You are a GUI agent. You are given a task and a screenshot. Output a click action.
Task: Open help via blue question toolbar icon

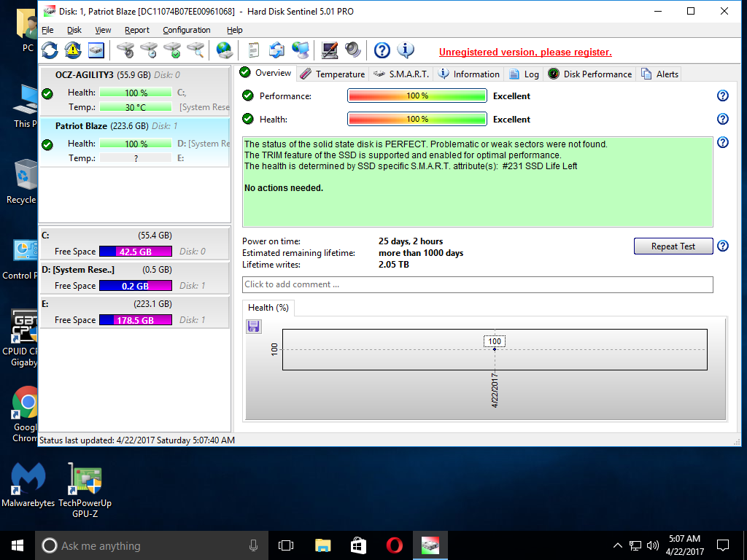tap(382, 50)
